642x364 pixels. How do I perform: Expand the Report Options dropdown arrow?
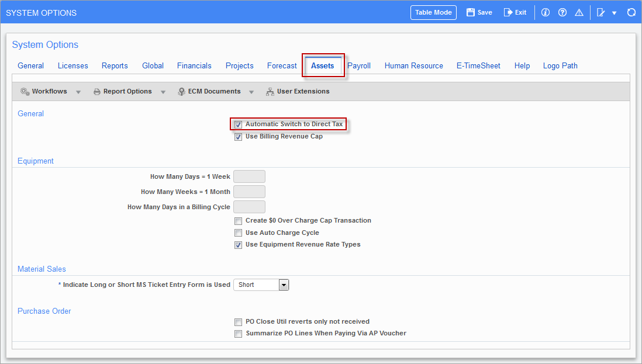pyautogui.click(x=163, y=92)
